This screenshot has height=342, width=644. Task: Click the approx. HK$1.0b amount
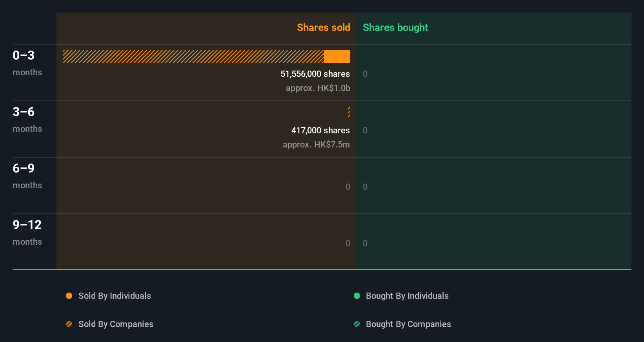point(318,88)
